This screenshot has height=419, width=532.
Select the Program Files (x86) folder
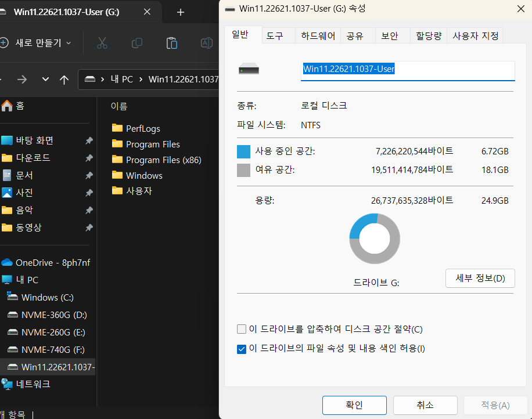156,160
